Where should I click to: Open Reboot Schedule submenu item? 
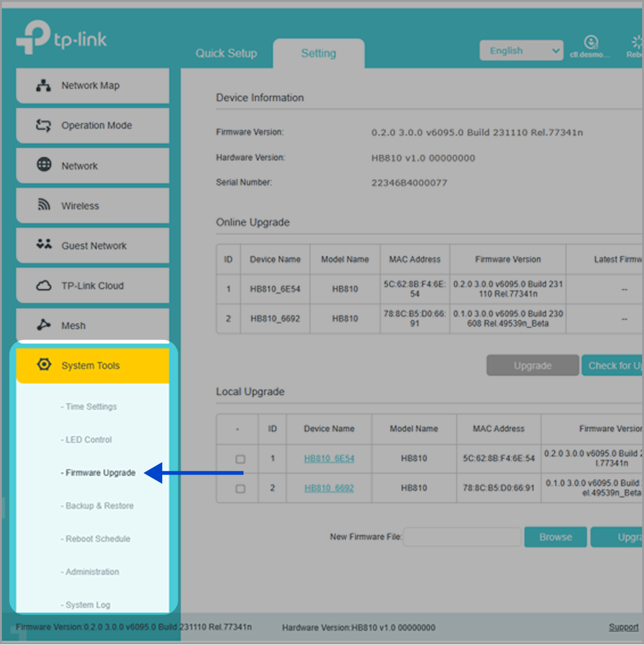(x=95, y=539)
